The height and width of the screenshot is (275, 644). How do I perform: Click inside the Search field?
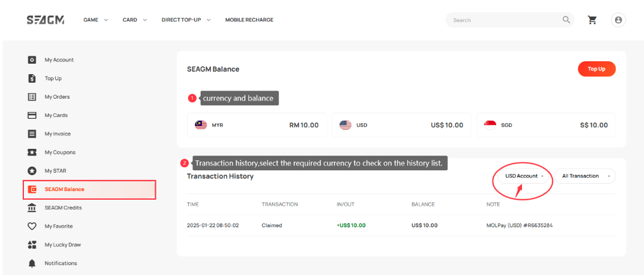(x=503, y=20)
